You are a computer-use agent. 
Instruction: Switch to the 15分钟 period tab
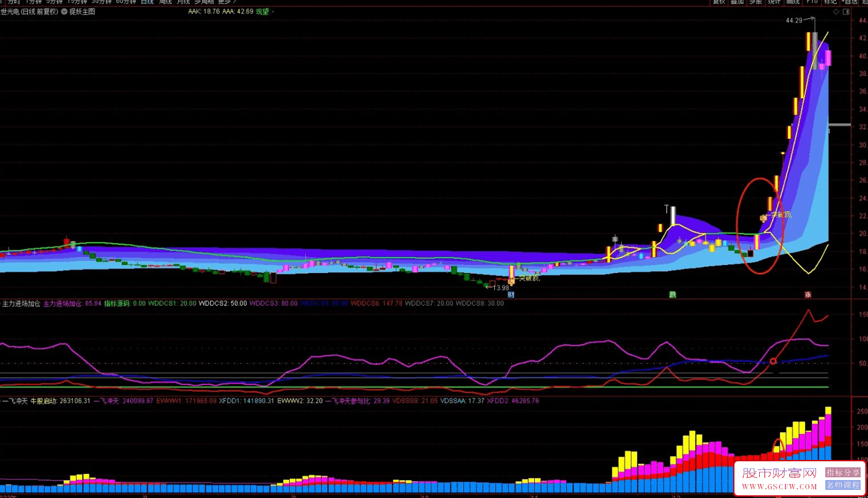77,2
